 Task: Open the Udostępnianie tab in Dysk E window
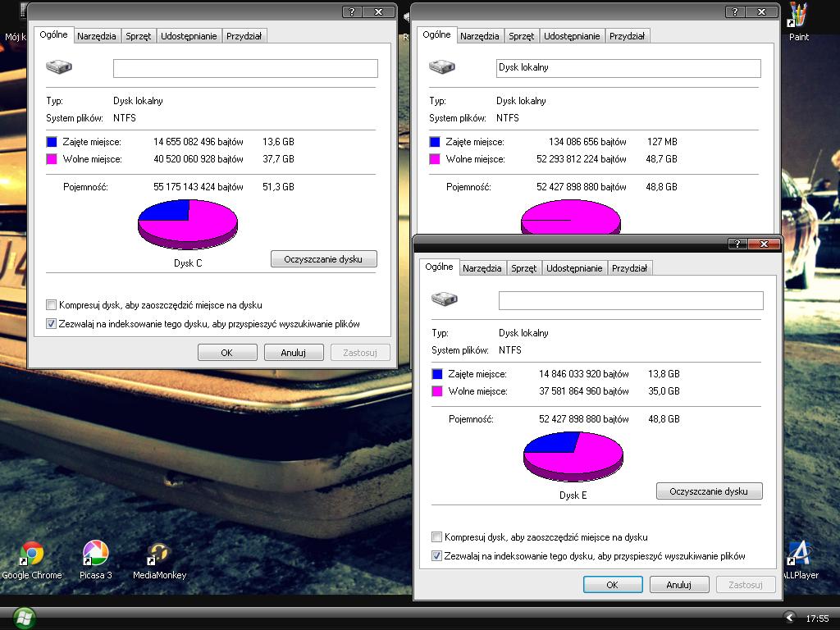(x=574, y=268)
